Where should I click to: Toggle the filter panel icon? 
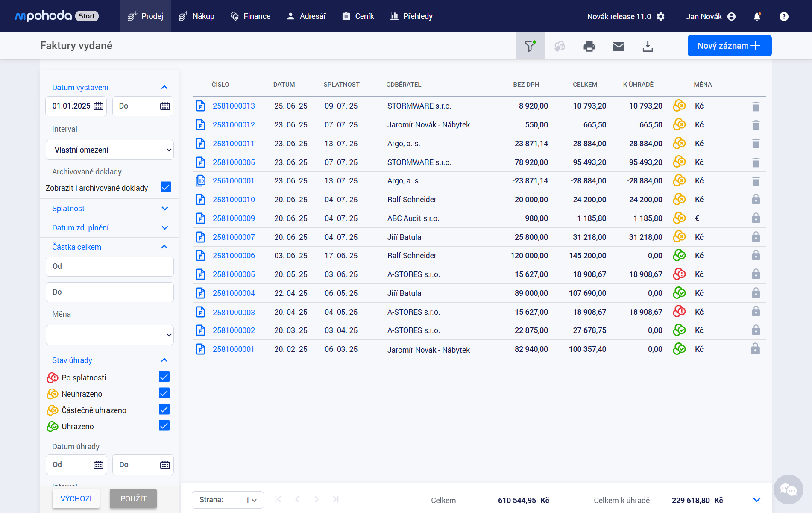click(x=530, y=46)
